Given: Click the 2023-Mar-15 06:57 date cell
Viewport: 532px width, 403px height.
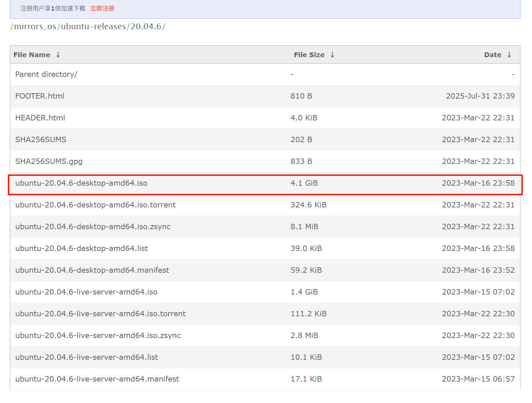Looking at the screenshot, I should pos(478,379).
